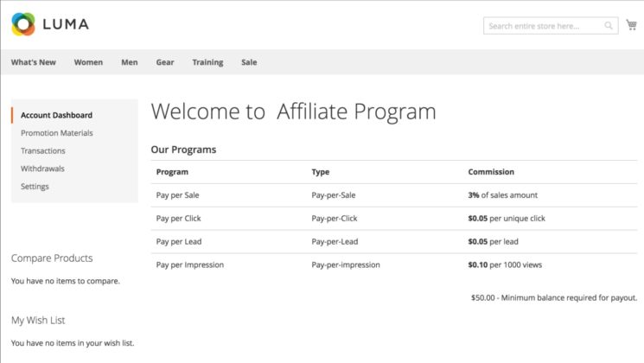Click the Pay per Impression program row
644x363 pixels.
click(190, 264)
